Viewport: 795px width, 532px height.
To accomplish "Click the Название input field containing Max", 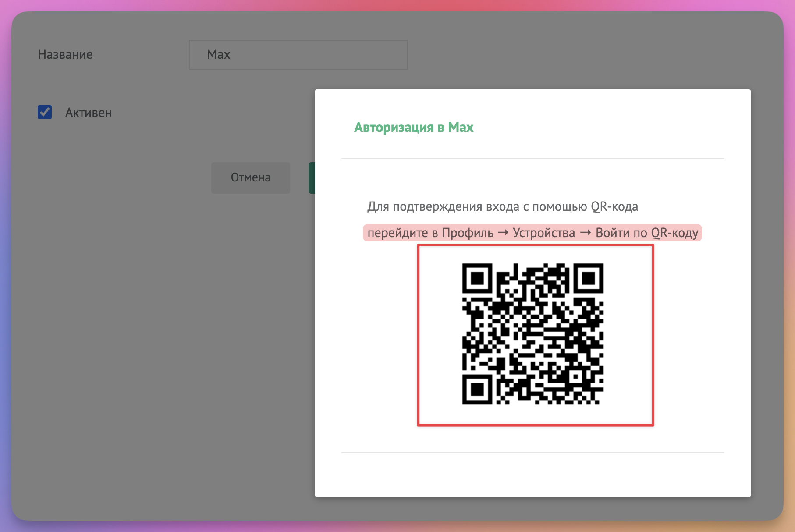I will 298,55.
